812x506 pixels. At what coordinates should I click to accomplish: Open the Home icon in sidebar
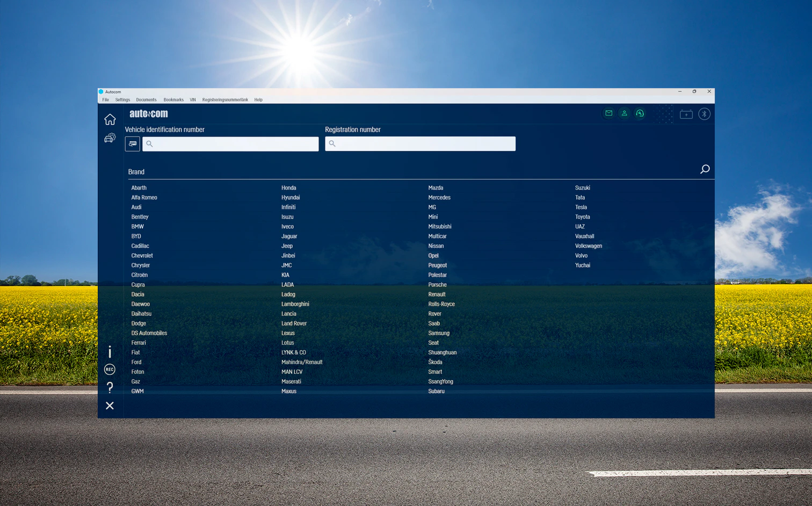110,119
